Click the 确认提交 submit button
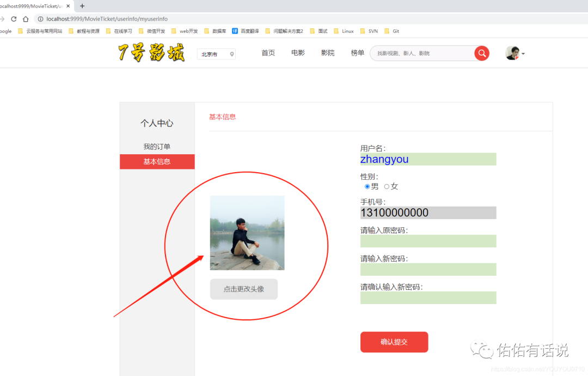 point(394,342)
